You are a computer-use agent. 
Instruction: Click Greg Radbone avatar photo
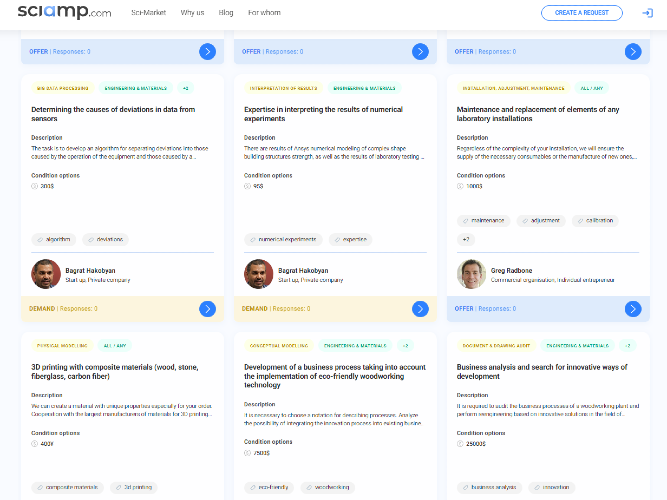coord(471,274)
